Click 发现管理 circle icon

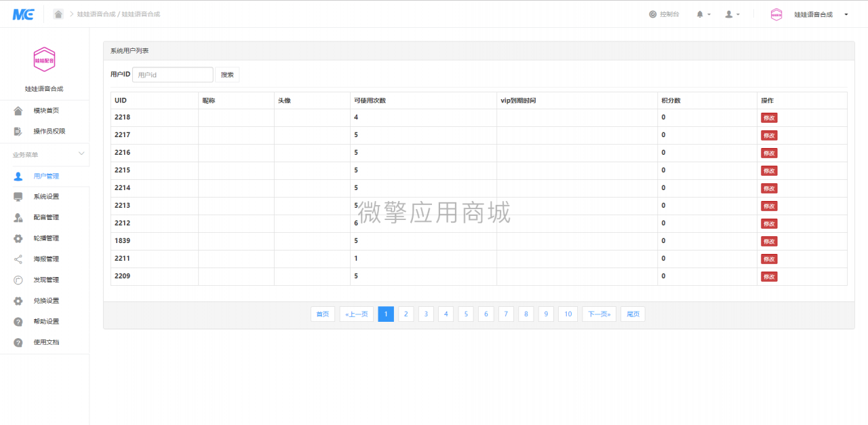18,280
